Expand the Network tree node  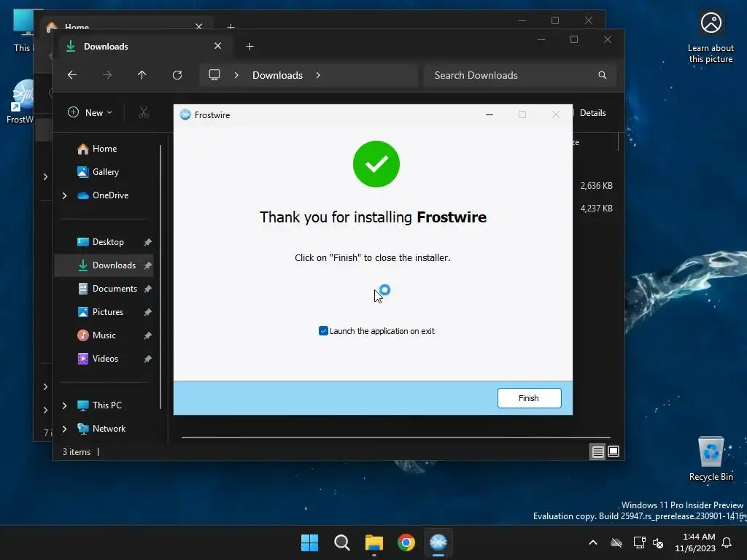pyautogui.click(x=64, y=429)
